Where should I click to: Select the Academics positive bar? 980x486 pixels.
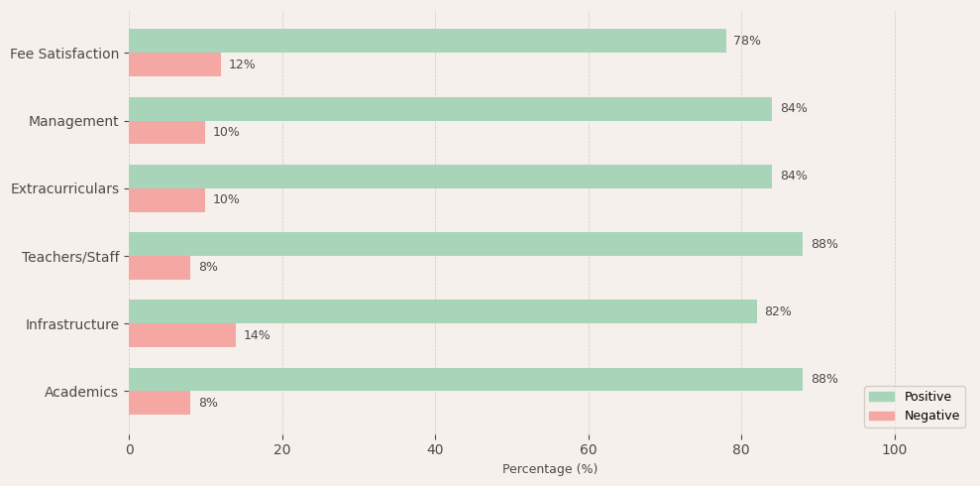coord(466,379)
